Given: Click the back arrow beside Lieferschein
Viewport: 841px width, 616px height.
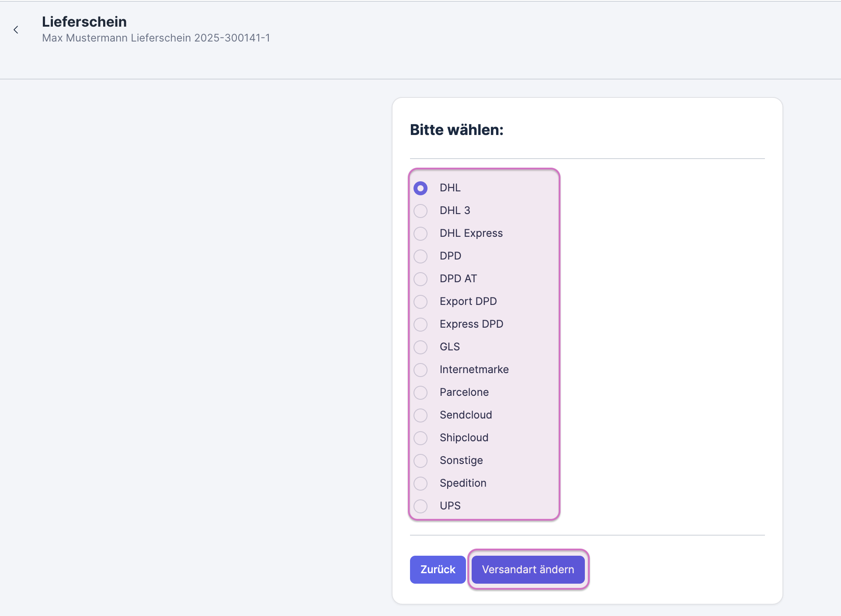Looking at the screenshot, I should click(16, 30).
